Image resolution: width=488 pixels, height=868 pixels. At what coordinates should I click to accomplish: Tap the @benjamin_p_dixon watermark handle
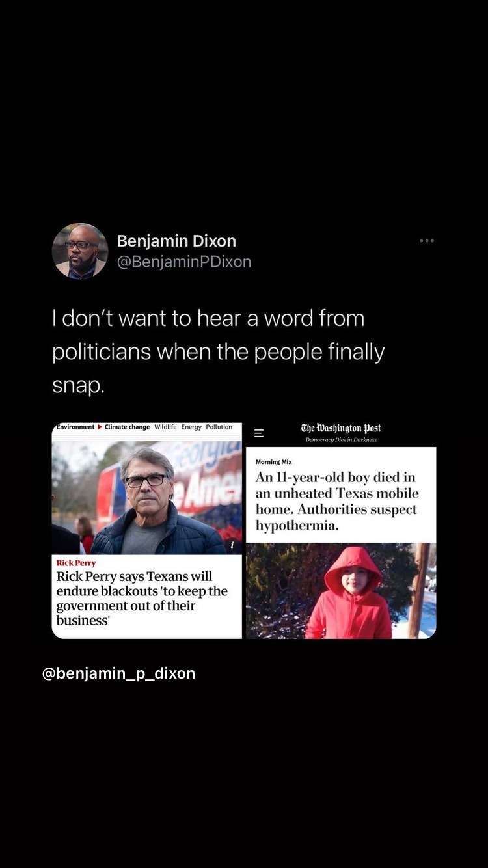click(x=118, y=673)
